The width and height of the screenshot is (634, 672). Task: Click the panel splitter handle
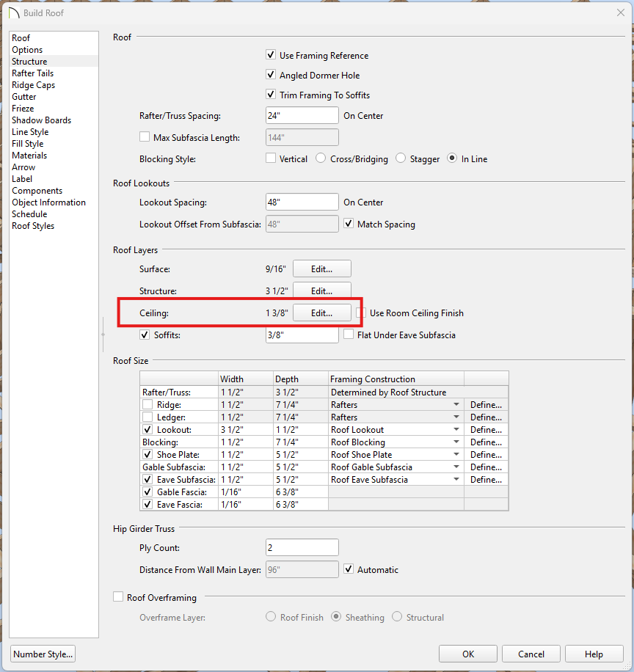103,335
